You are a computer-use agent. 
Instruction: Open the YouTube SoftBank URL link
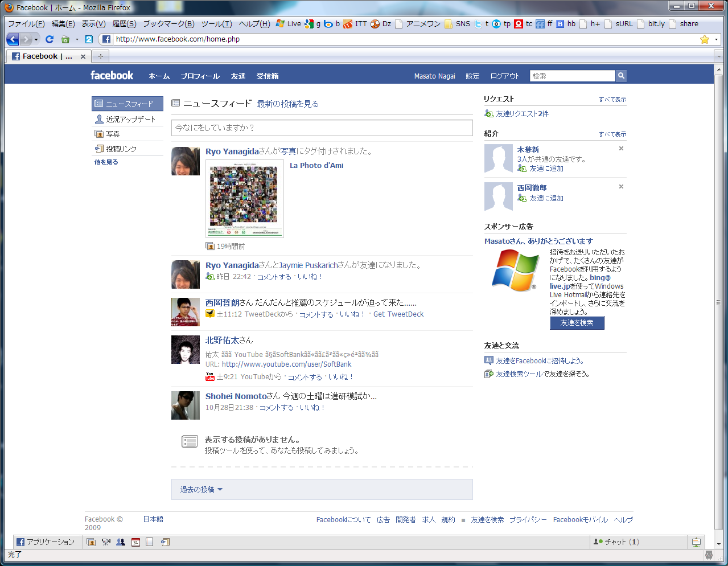286,364
